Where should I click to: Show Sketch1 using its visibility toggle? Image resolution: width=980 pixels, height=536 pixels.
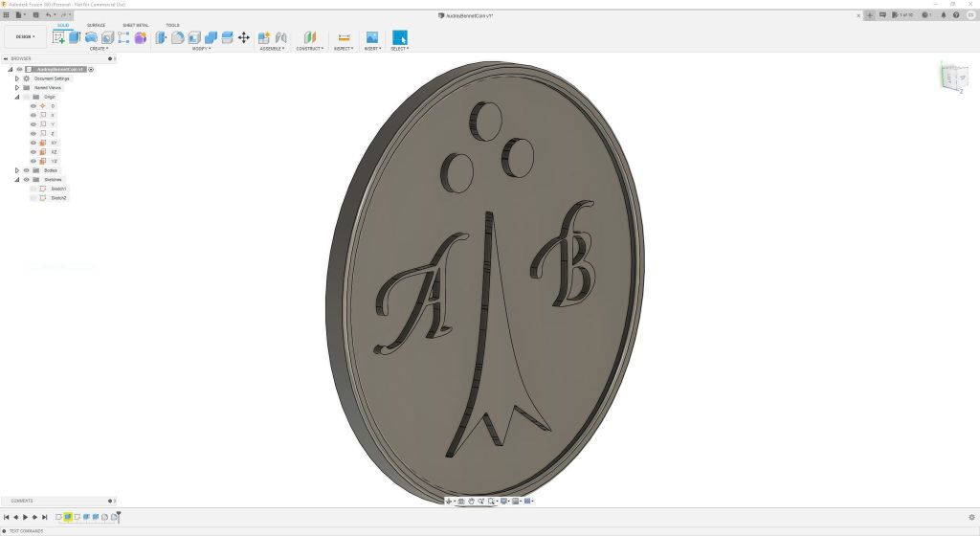[33, 189]
